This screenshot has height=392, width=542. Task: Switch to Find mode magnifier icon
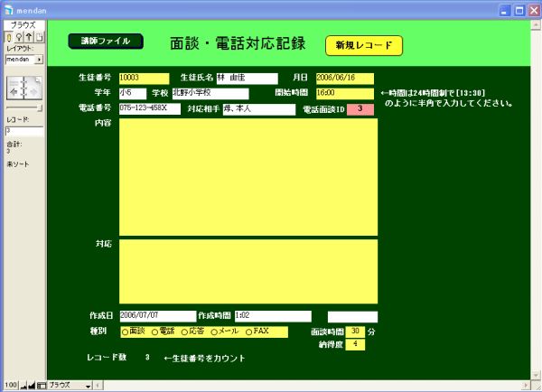(x=19, y=37)
